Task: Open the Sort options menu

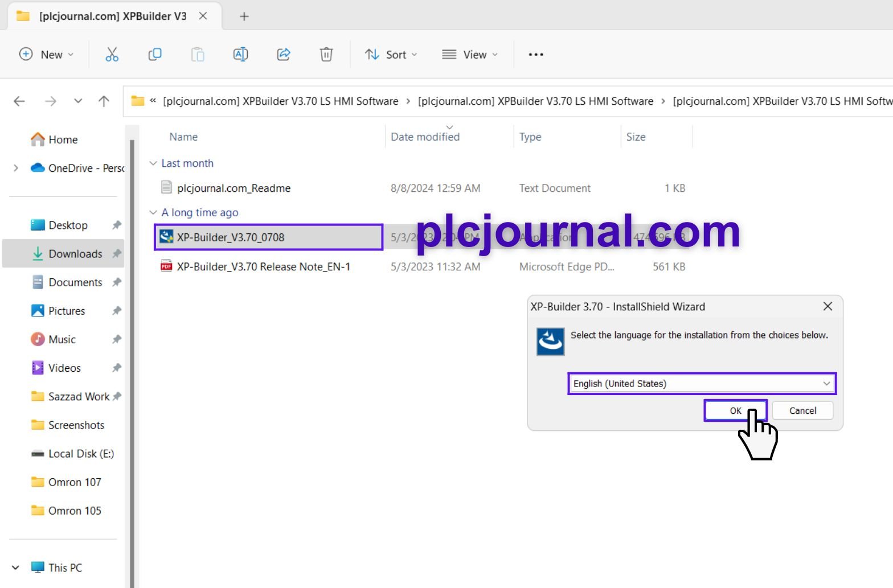Action: (391, 55)
